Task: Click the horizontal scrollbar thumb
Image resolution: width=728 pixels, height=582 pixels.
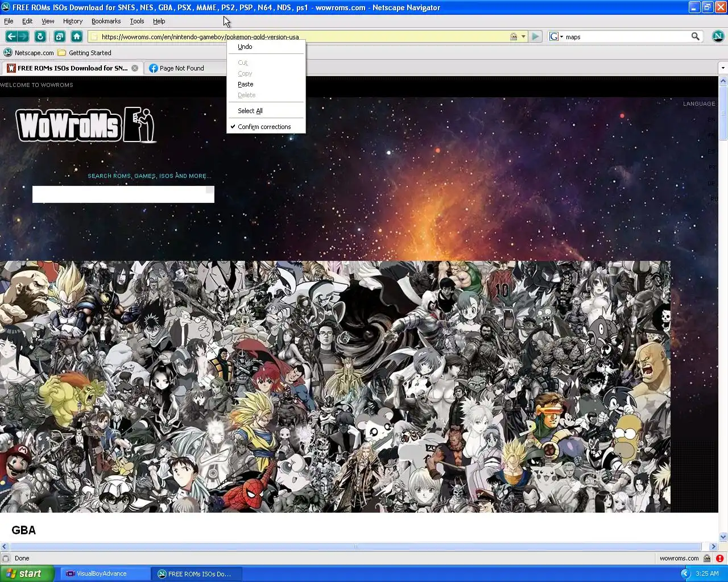Action: click(x=355, y=546)
